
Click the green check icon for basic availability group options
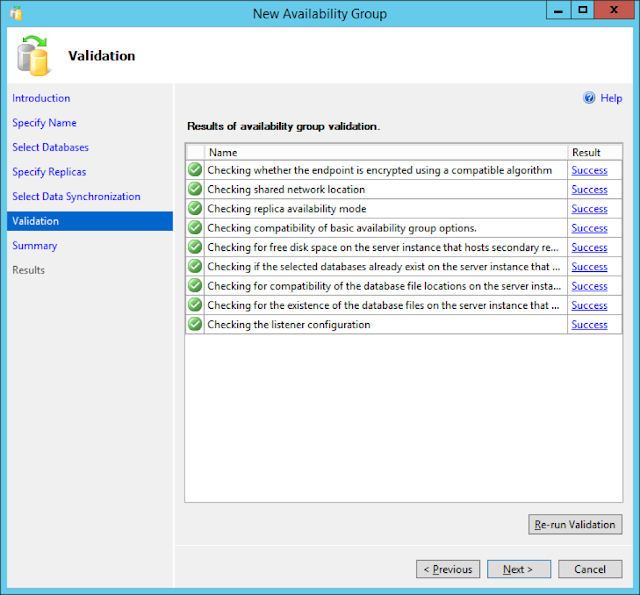[195, 227]
